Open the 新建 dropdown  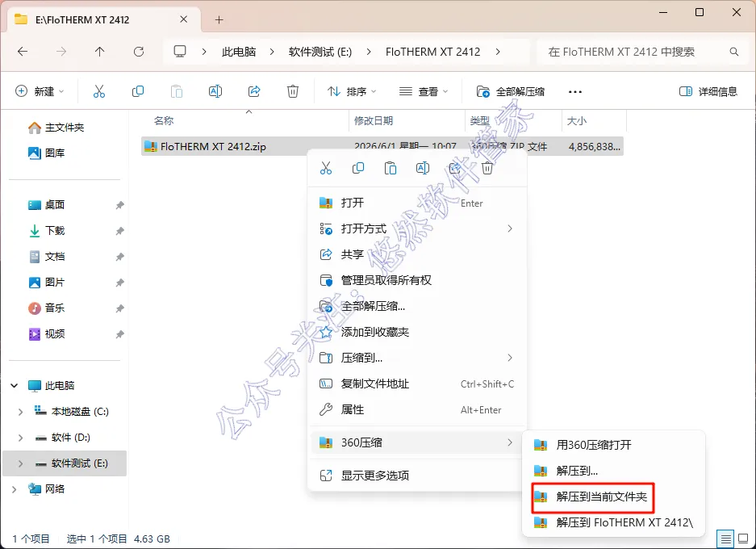tap(40, 91)
